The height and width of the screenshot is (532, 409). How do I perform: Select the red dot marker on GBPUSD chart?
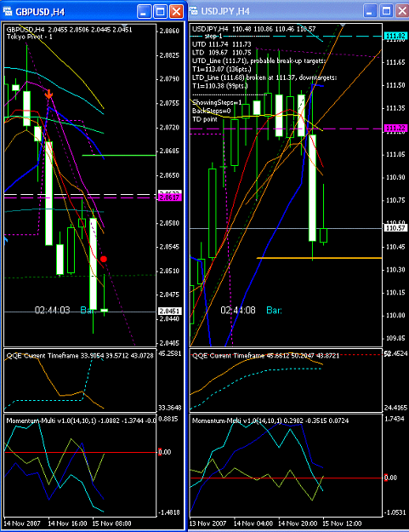click(x=104, y=260)
